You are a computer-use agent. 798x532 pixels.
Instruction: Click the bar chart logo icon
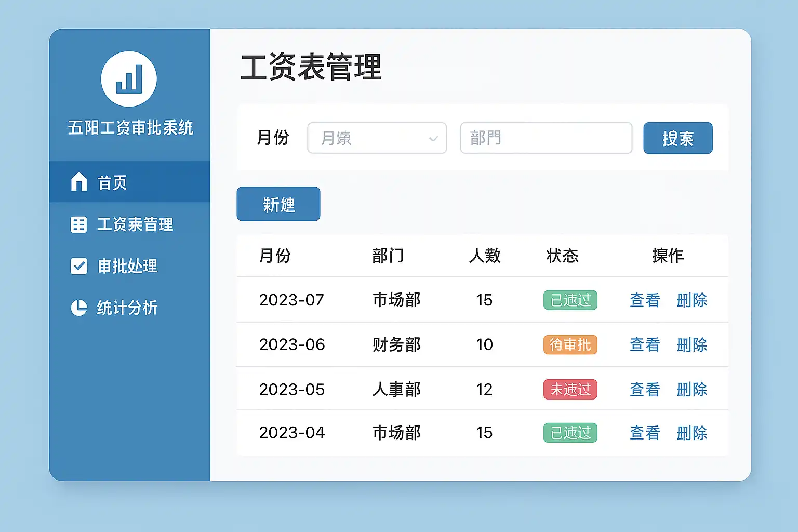coord(129,79)
